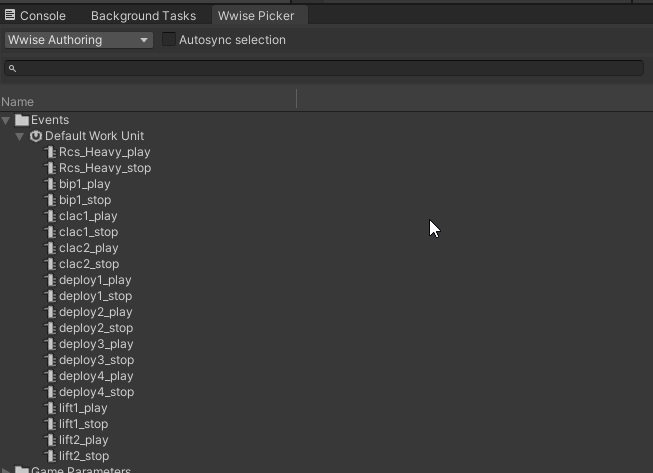
Task: Click the lift2_play event icon
Action: pyautogui.click(x=50, y=440)
